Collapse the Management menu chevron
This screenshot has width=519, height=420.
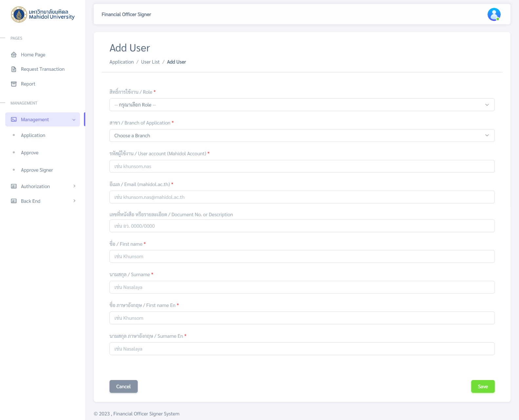click(x=74, y=120)
